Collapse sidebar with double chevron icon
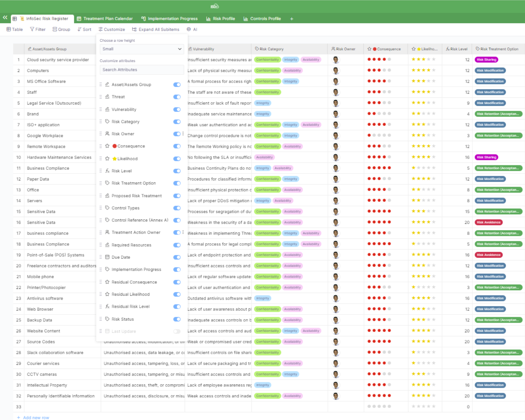The image size is (525, 420). [5, 17]
